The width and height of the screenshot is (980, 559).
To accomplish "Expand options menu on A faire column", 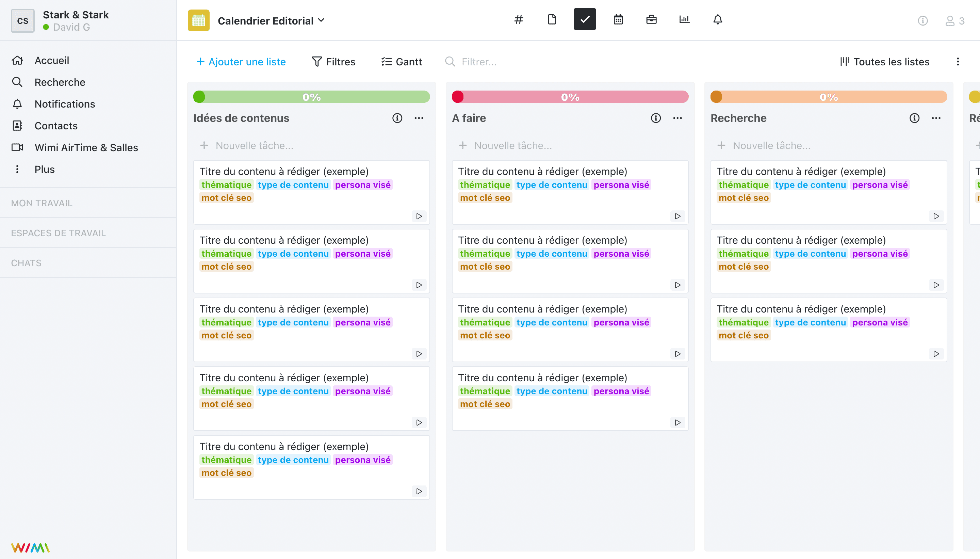I will 678,118.
